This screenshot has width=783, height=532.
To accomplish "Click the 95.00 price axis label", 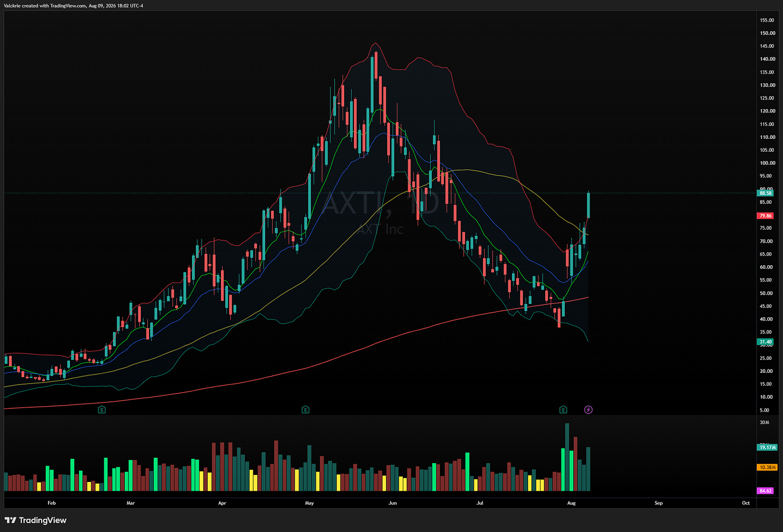I will (766, 176).
